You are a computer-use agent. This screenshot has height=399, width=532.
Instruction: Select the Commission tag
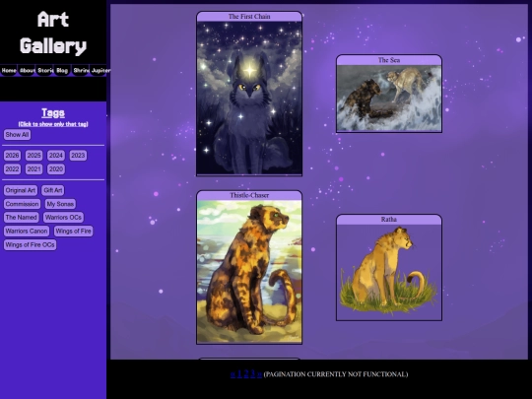pos(22,204)
